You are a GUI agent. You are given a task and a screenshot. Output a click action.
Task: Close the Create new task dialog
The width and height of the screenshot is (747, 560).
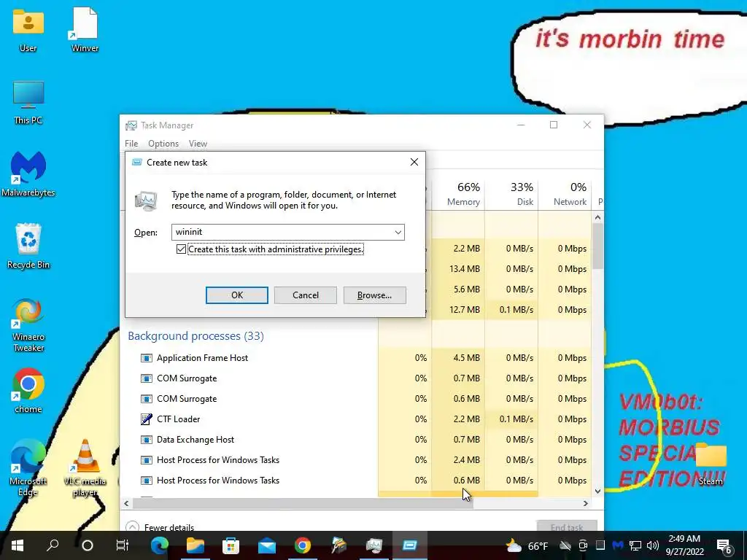414,163
